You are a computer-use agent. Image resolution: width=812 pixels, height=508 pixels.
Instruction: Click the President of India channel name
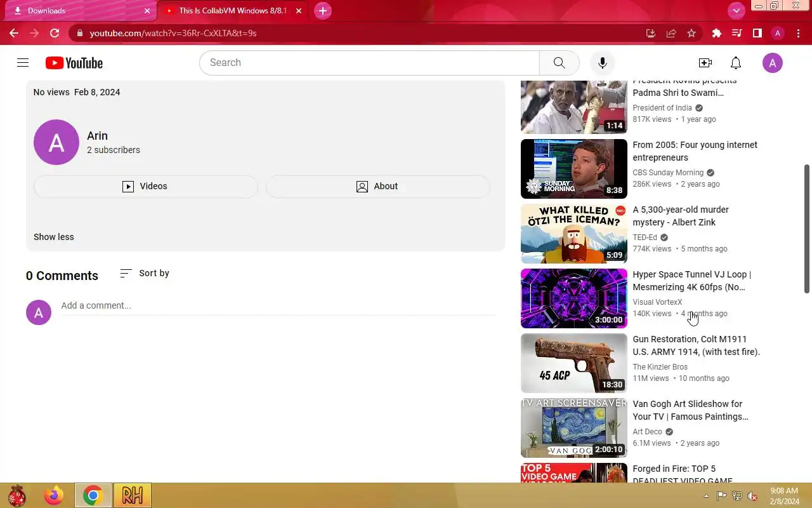662,108
